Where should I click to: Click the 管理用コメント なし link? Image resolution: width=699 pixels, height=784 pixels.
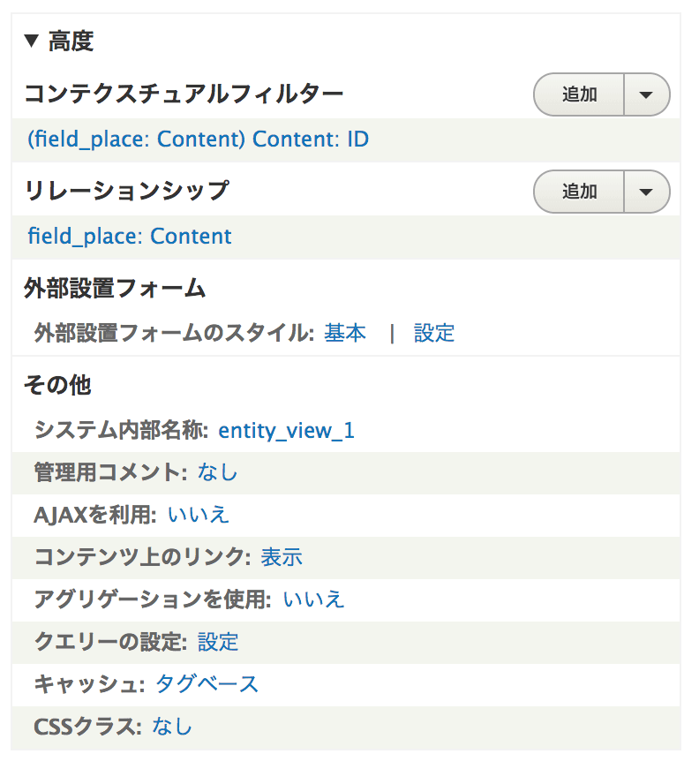218,472
